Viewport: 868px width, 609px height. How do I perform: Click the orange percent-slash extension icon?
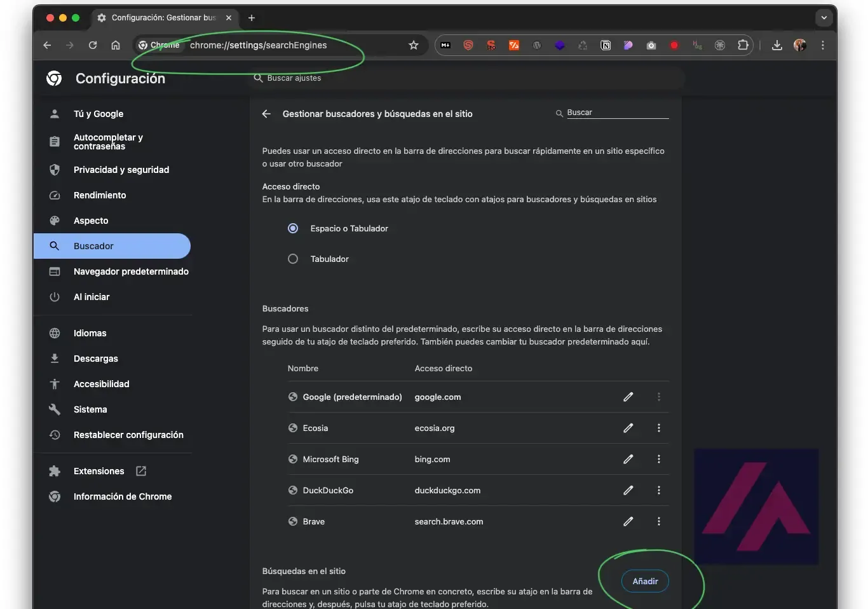[x=514, y=45]
